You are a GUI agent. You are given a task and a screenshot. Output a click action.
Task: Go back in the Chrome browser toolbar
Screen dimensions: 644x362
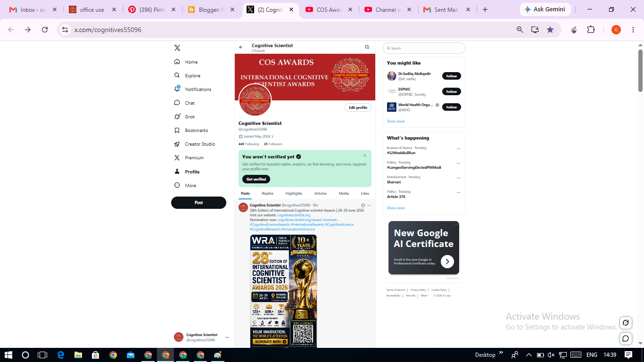click(x=11, y=30)
